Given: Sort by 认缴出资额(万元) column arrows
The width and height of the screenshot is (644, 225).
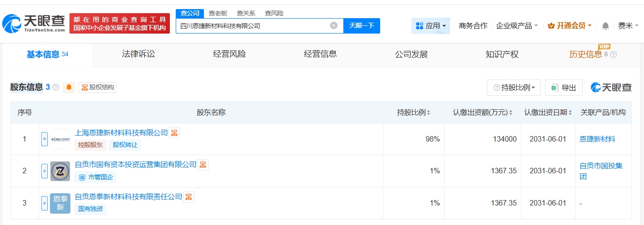Looking at the screenshot, I should [x=510, y=112].
